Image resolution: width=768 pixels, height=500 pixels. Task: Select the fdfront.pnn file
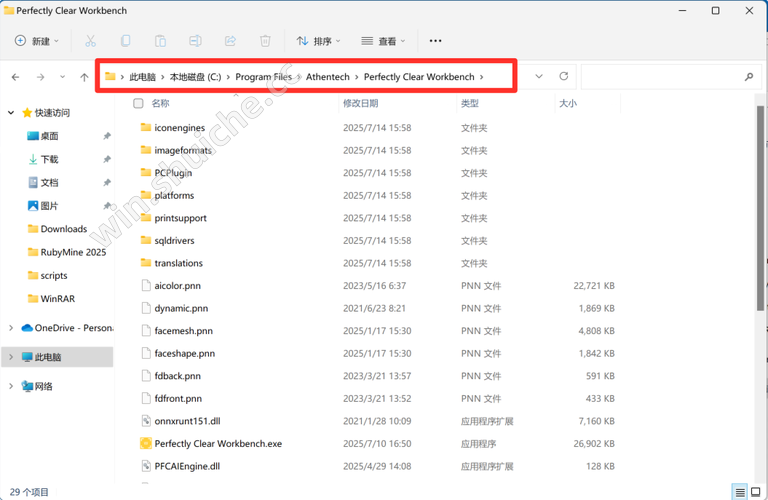point(377,398)
